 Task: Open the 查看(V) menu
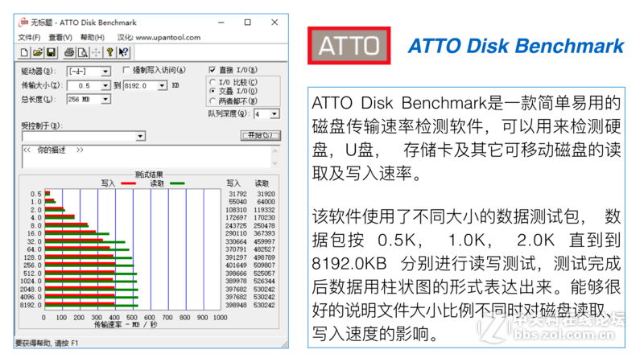click(60, 37)
